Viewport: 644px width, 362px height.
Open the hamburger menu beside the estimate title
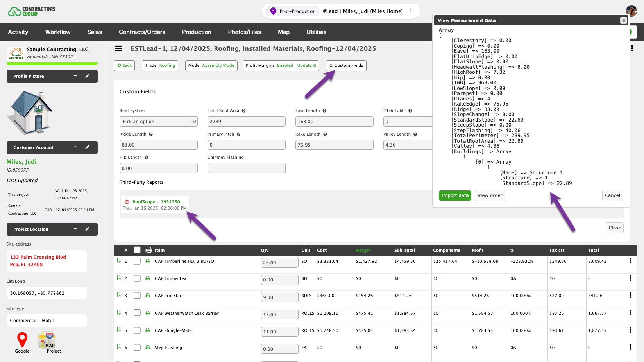tap(118, 48)
